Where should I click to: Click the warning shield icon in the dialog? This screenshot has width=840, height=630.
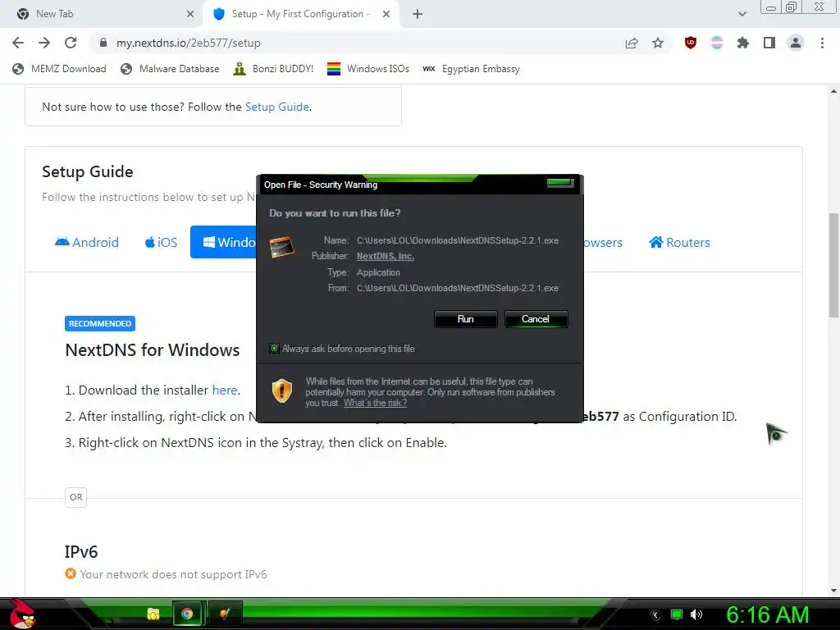click(282, 390)
